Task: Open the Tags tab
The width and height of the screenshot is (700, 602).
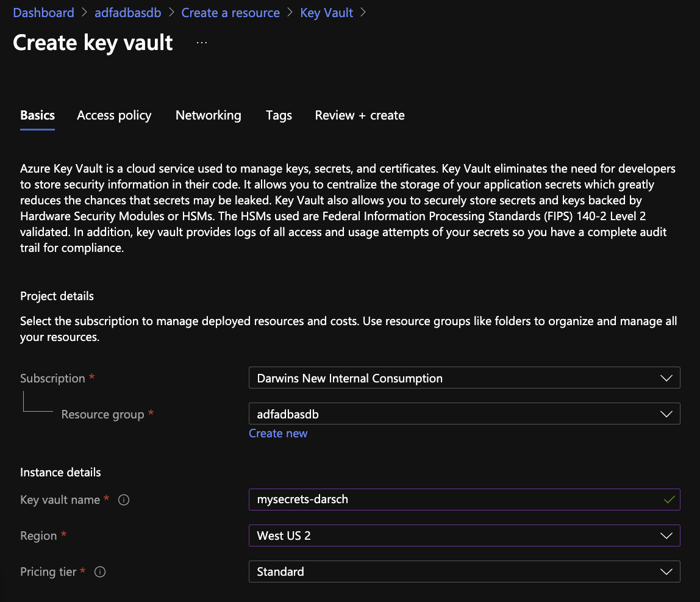Action: (x=279, y=116)
